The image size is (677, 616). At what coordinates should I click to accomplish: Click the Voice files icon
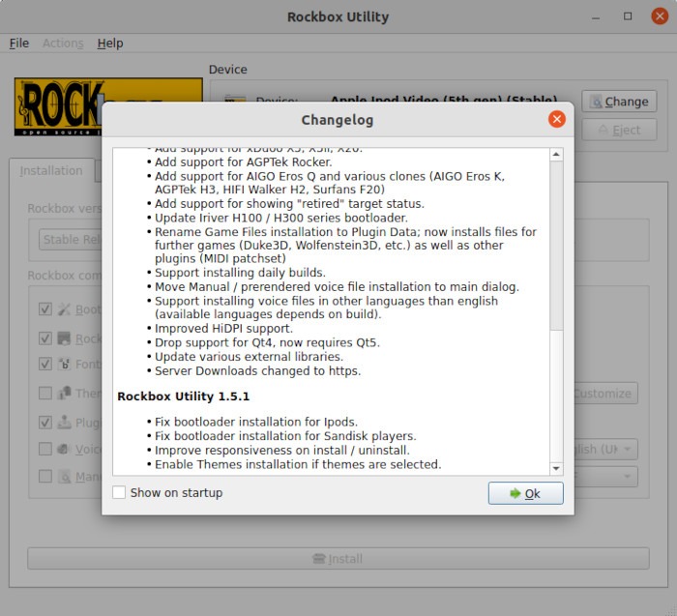[65, 449]
